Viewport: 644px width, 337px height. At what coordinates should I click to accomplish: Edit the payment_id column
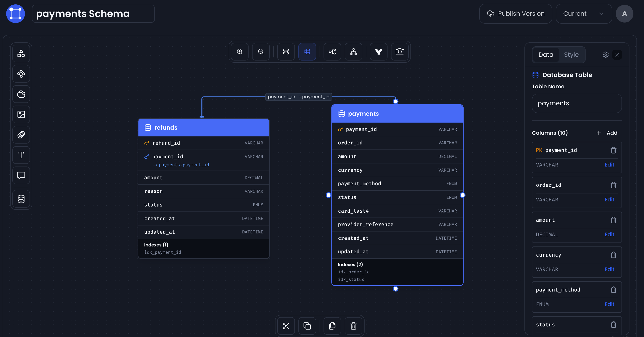click(609, 165)
